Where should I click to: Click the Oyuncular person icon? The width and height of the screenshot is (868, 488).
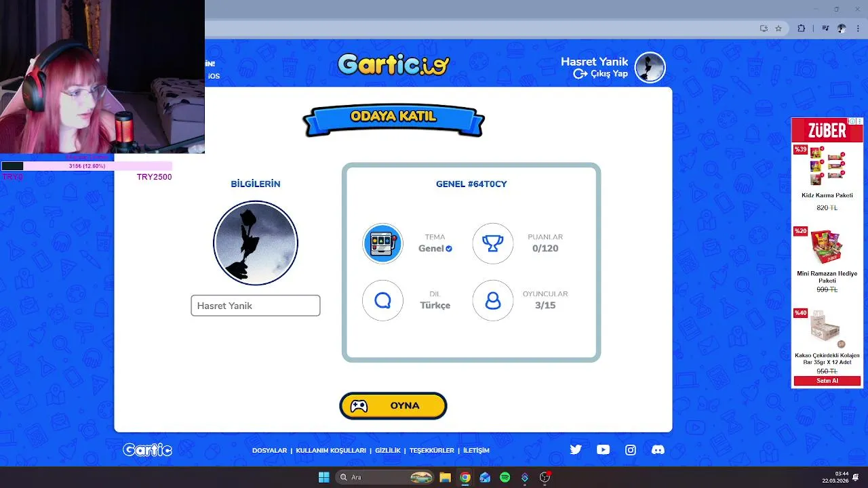(x=493, y=300)
